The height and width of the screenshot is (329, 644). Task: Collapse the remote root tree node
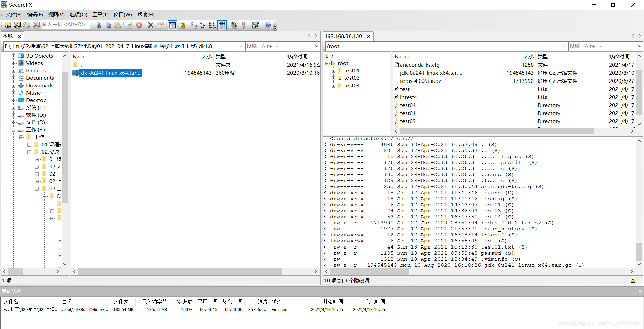coord(327,63)
